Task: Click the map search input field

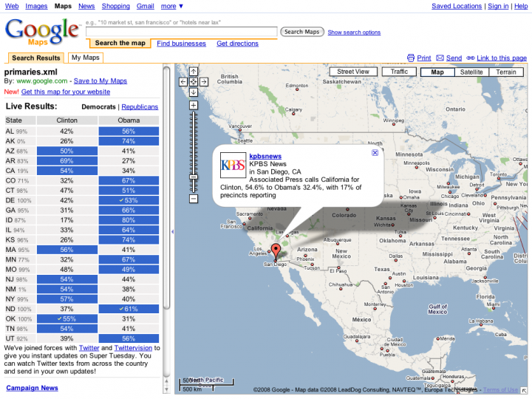Action: click(182, 32)
